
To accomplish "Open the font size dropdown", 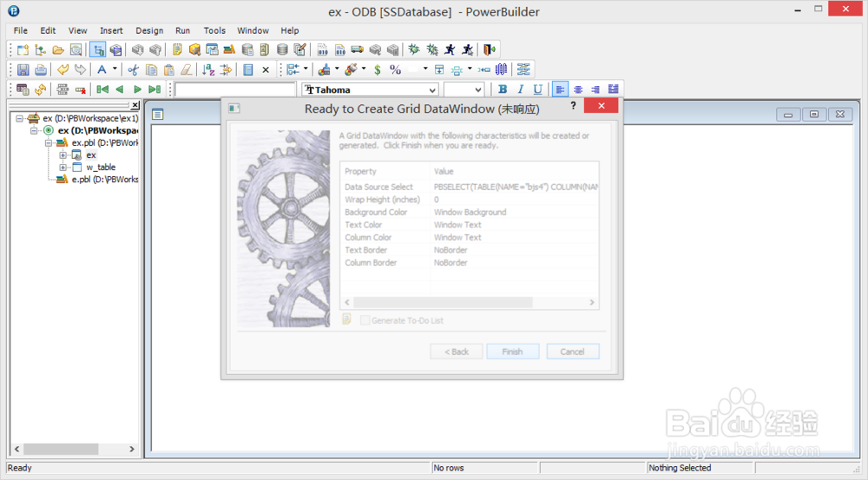I will (478, 89).
